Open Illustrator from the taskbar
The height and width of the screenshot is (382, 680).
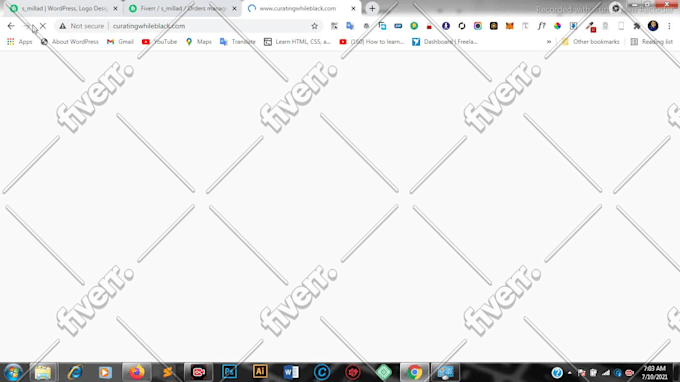(x=260, y=372)
